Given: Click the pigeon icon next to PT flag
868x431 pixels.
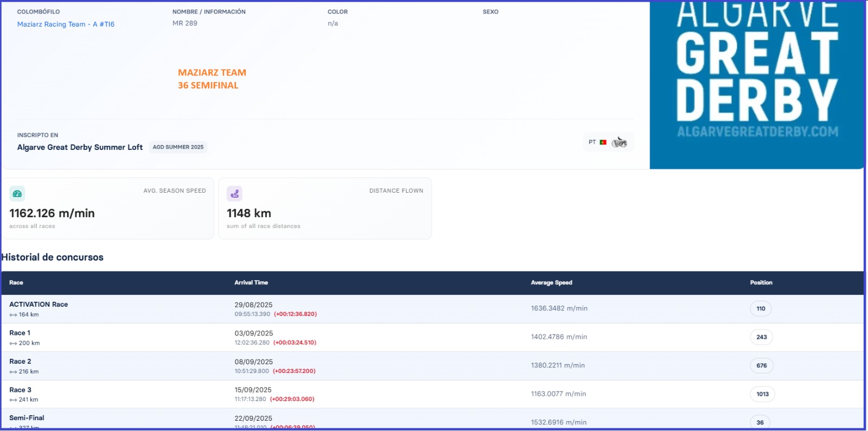Looking at the screenshot, I should pos(620,142).
